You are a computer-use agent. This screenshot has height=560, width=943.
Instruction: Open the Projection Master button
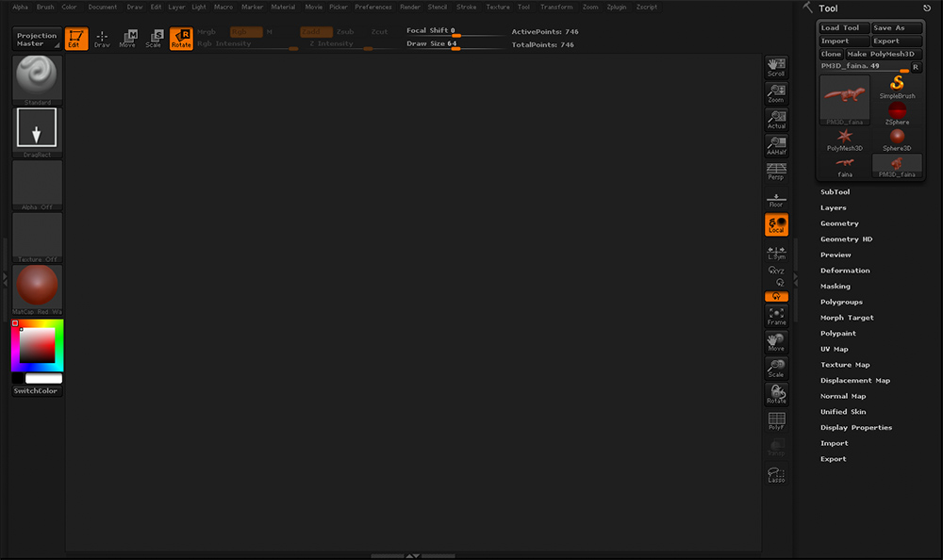coord(37,39)
